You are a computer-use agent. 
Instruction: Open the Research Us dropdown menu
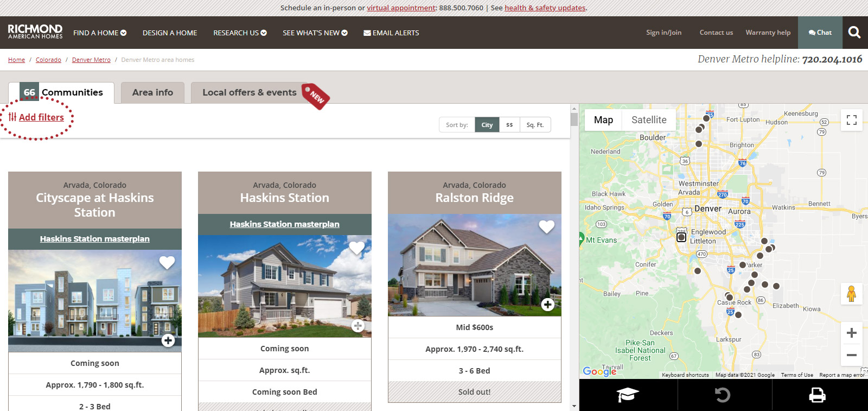(x=240, y=33)
